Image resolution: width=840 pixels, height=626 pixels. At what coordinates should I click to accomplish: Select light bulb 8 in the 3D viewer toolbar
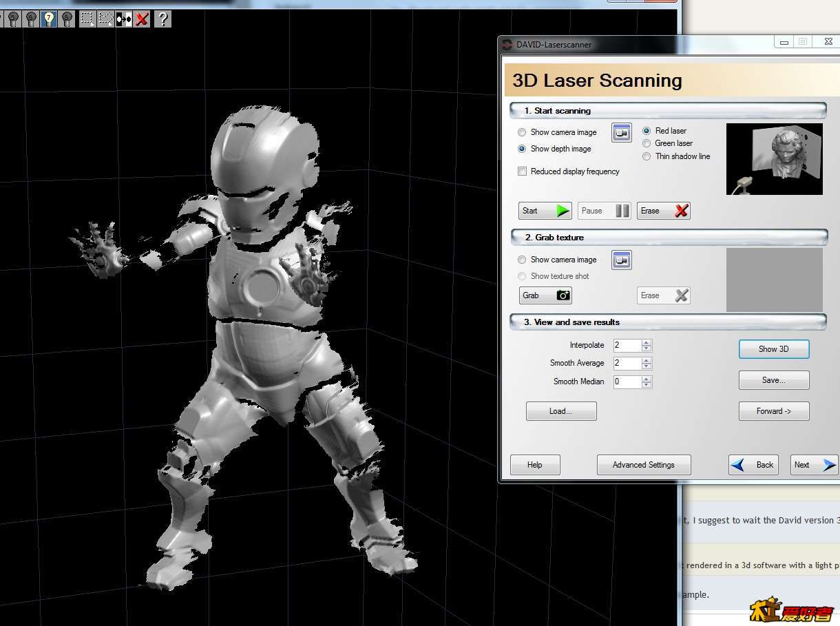[67, 19]
